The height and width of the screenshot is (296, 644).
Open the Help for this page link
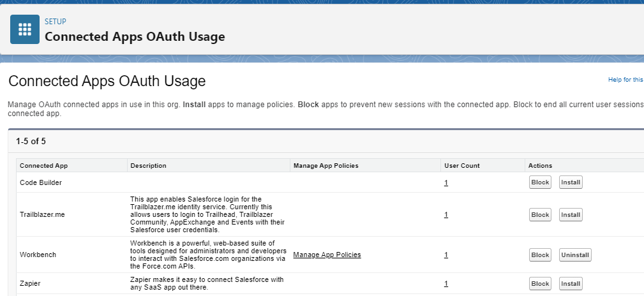pos(625,80)
